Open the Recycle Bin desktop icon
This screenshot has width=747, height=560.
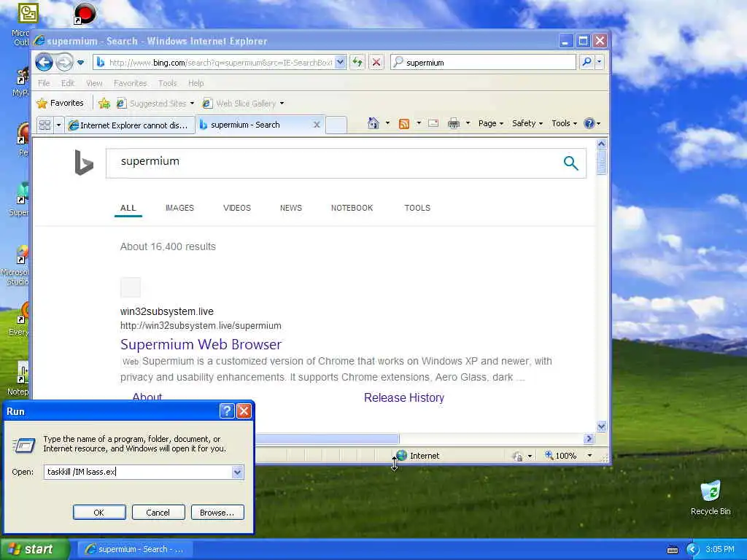[x=711, y=497]
